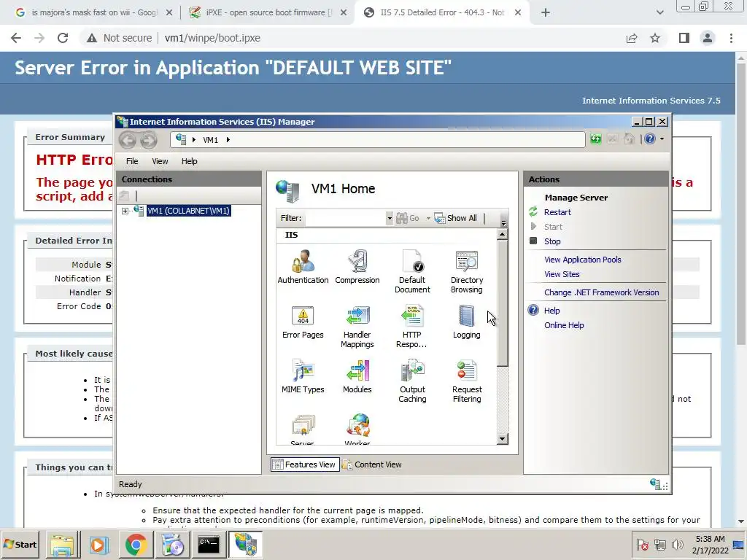Click the stop icon in IIS Manager toolbar
The height and width of the screenshot is (560, 747).
click(613, 139)
